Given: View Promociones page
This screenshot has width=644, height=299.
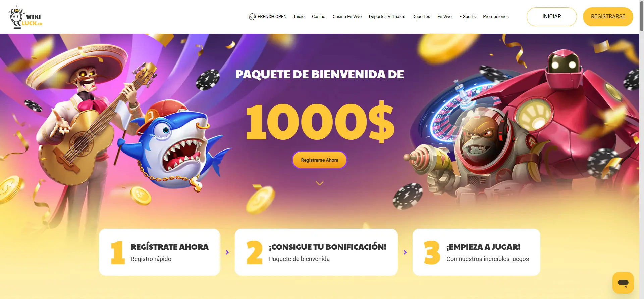Looking at the screenshot, I should point(496,17).
